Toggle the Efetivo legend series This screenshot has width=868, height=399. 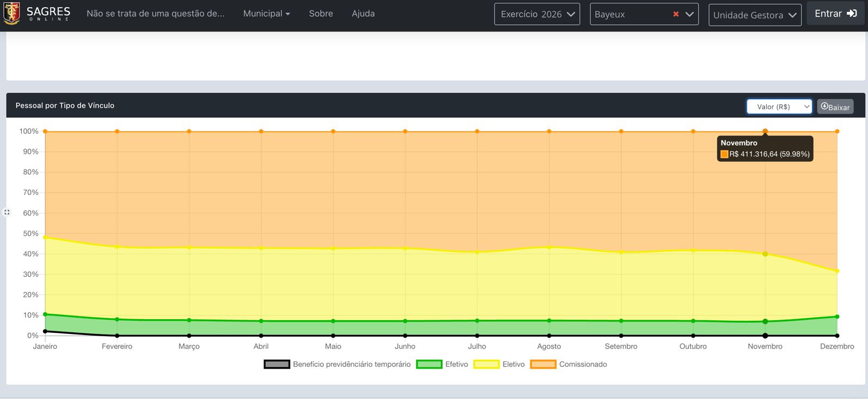429,364
